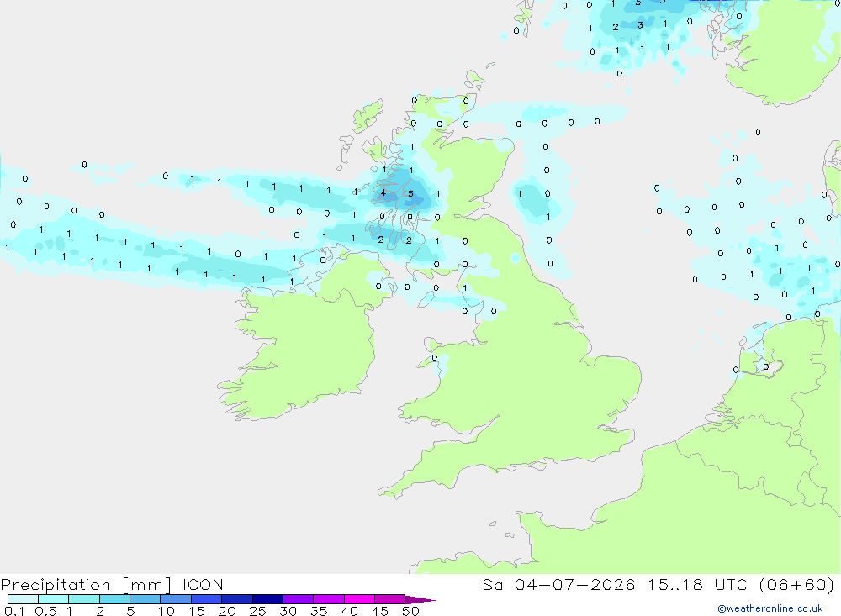This screenshot has height=616, width=841.
Task: Click the "50" label ending the colour scale
Action: pyautogui.click(x=410, y=611)
